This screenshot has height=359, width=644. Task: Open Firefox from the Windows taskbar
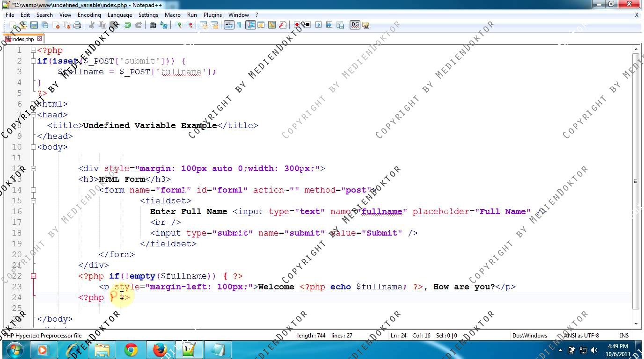click(160, 350)
